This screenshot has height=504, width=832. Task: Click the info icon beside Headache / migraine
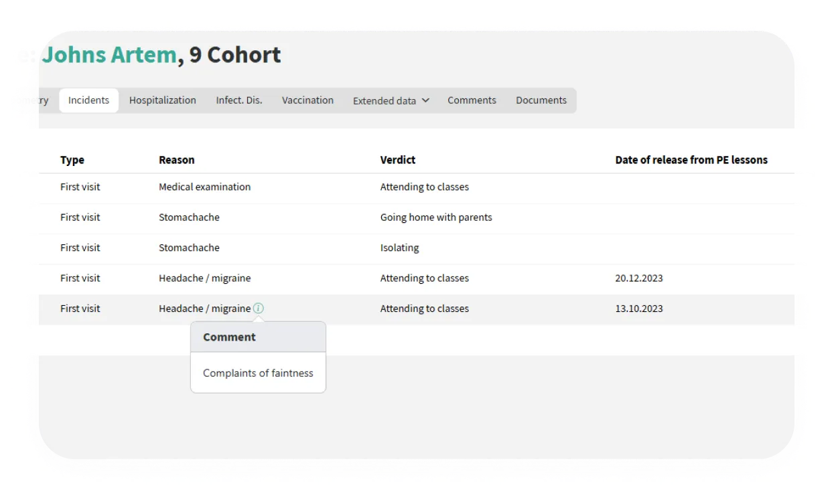point(259,309)
